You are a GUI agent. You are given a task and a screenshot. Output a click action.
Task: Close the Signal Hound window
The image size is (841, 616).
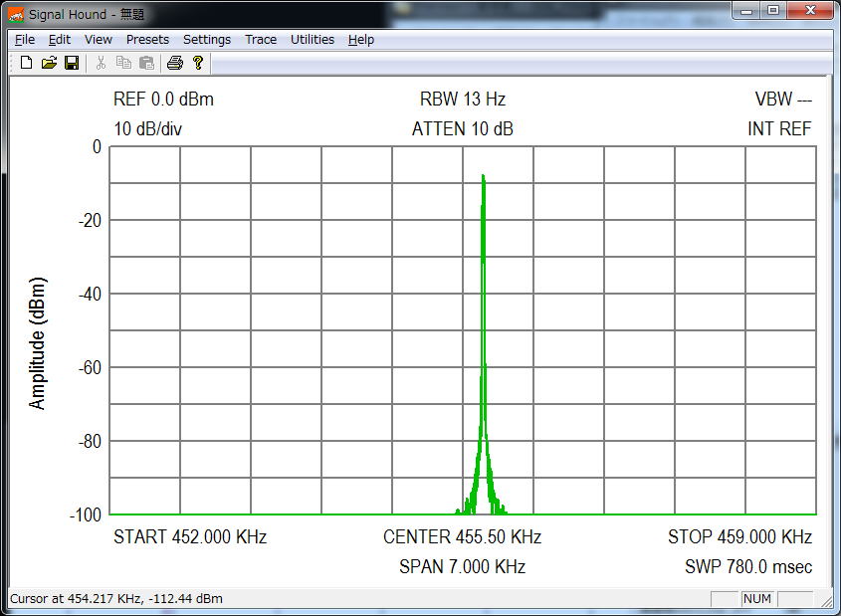[x=810, y=10]
